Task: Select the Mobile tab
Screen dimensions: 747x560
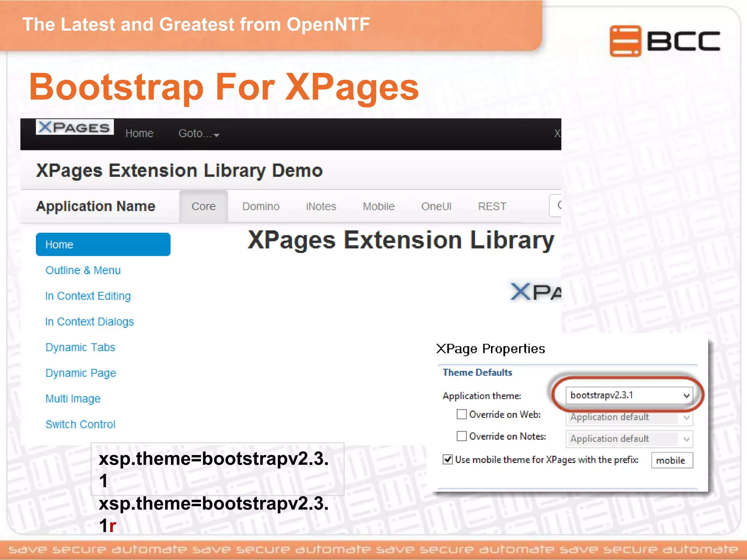Action: (x=378, y=206)
